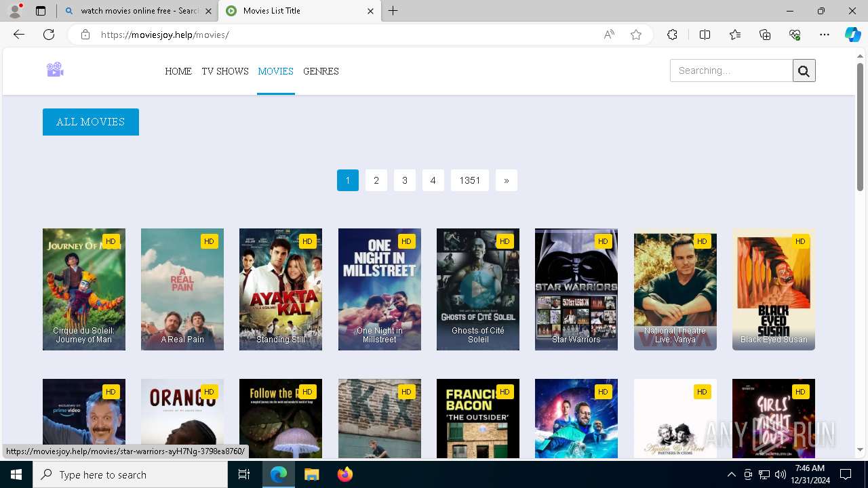
Task: Open Ghosts of Cité Soleil poster
Action: pos(478,289)
